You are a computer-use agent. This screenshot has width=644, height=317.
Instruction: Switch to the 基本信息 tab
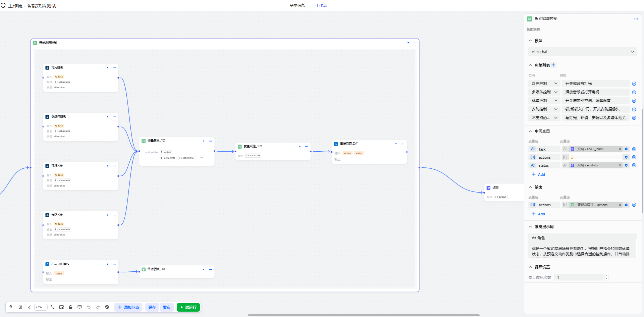297,5
